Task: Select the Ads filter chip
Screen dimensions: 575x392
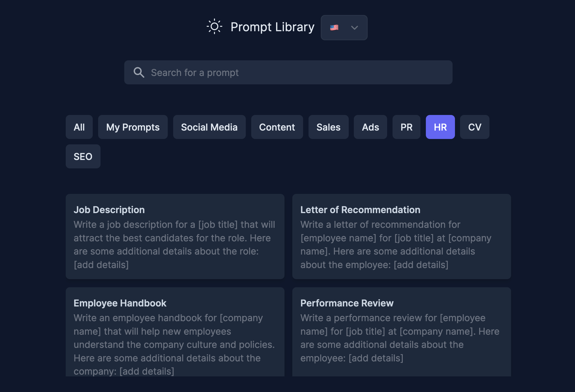Action: coord(370,127)
